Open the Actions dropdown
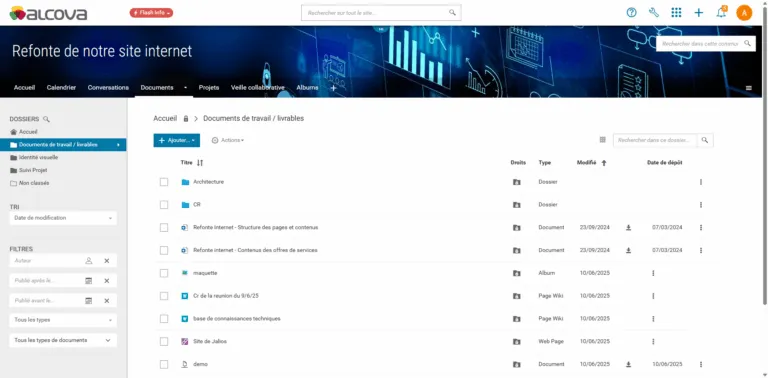Image resolution: width=768 pixels, height=378 pixels. [228, 141]
